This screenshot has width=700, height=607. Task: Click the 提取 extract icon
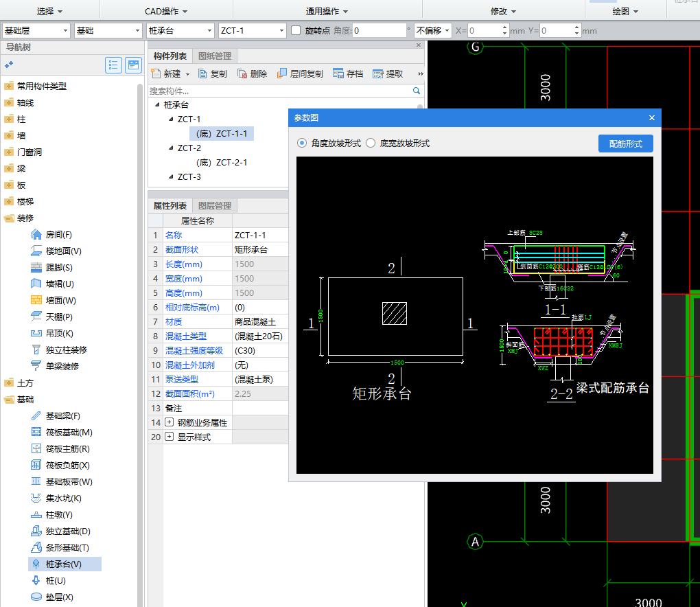(x=377, y=73)
